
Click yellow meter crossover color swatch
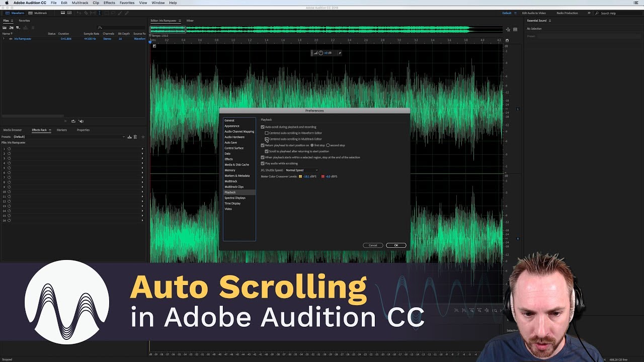tap(300, 176)
